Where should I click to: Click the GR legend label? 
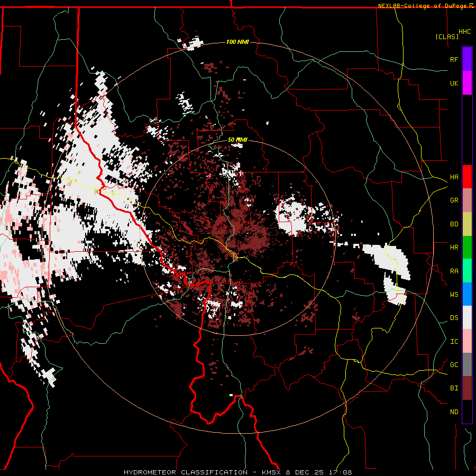454,200
